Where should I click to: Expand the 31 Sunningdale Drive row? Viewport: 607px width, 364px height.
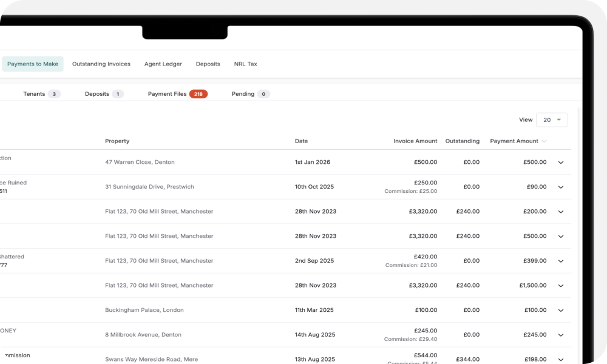click(x=561, y=187)
